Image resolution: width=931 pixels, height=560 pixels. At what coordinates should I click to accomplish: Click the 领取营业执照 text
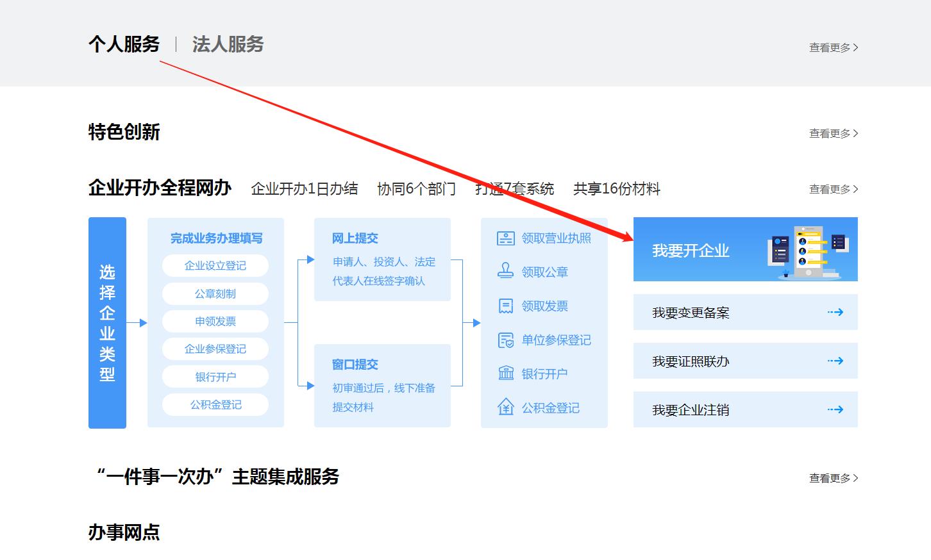click(557, 238)
